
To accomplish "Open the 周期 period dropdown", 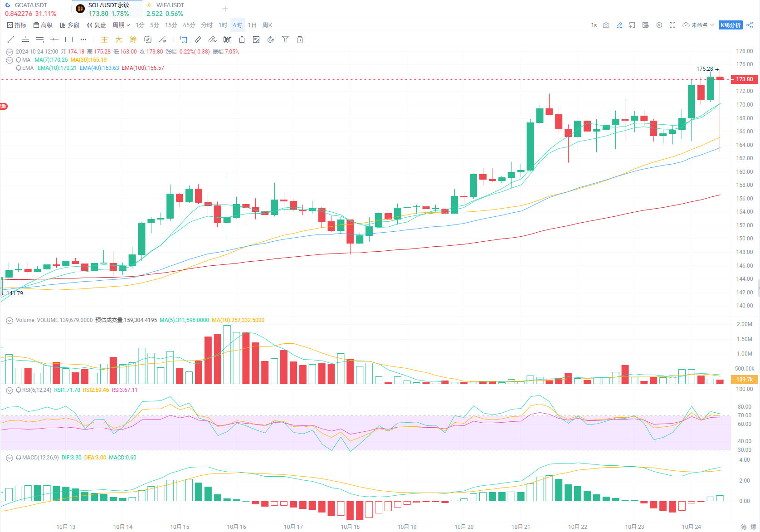I will pos(121,25).
